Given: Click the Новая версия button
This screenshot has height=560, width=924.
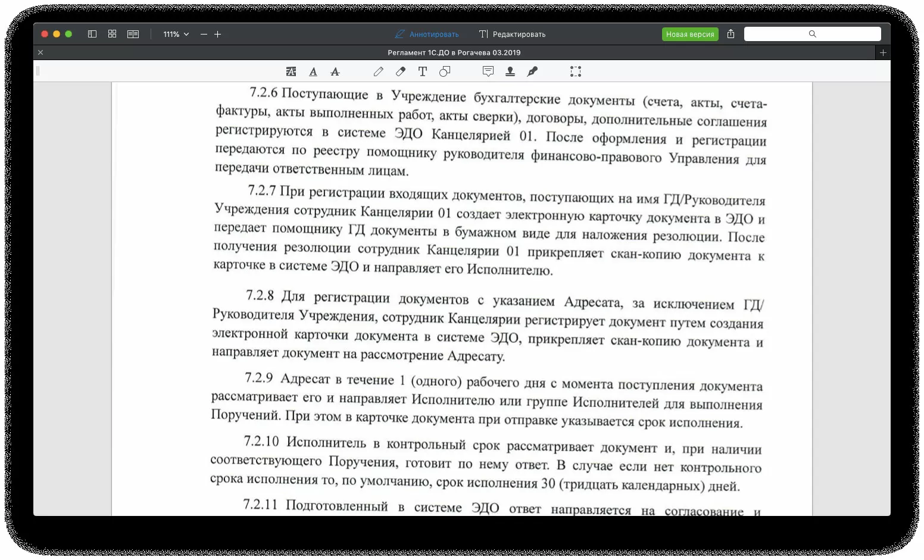Looking at the screenshot, I should coord(690,35).
